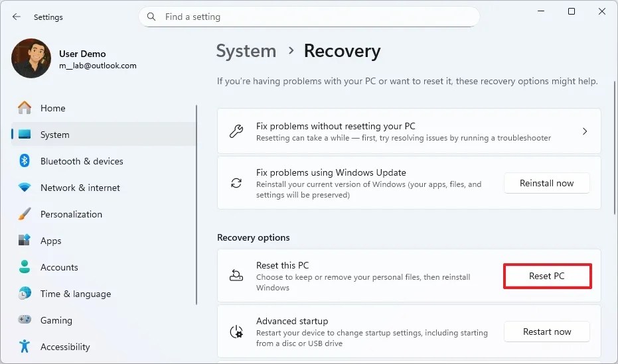Go to Bluetooth & devices
Viewport: 618px width, 364px height.
[104, 161]
